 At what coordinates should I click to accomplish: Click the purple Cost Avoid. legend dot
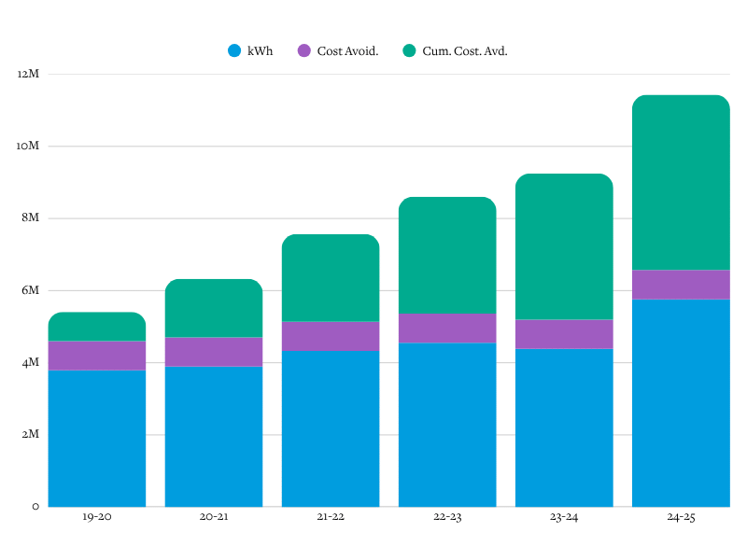pos(304,51)
